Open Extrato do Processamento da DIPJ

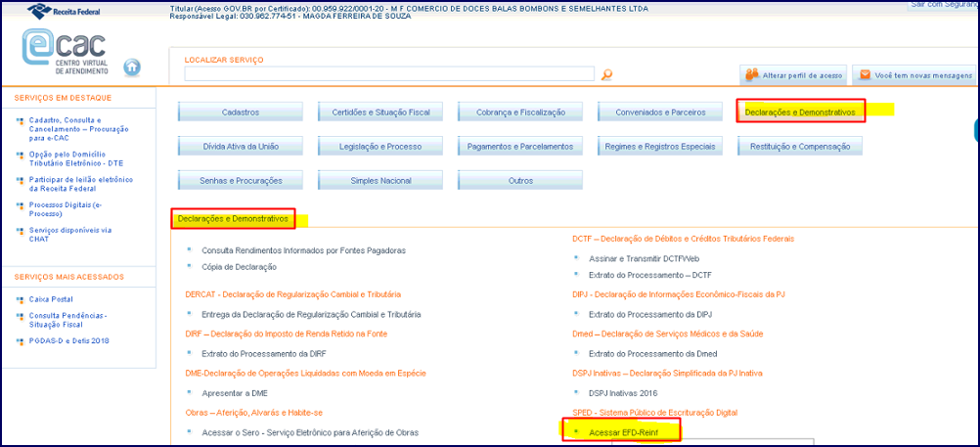(x=650, y=314)
